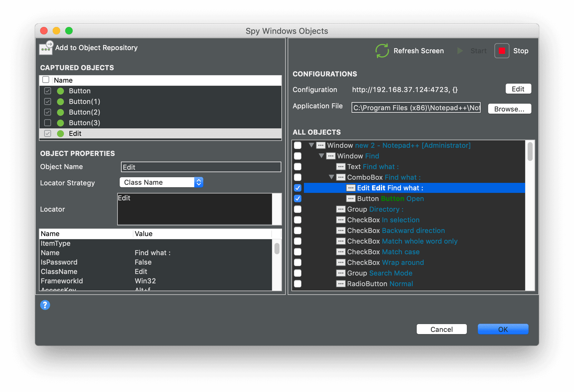Click the Value column header
This screenshot has width=574, height=392.
[x=202, y=234]
